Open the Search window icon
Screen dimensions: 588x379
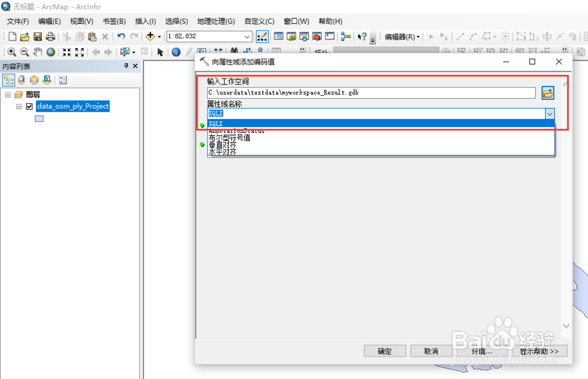pyautogui.click(x=304, y=36)
